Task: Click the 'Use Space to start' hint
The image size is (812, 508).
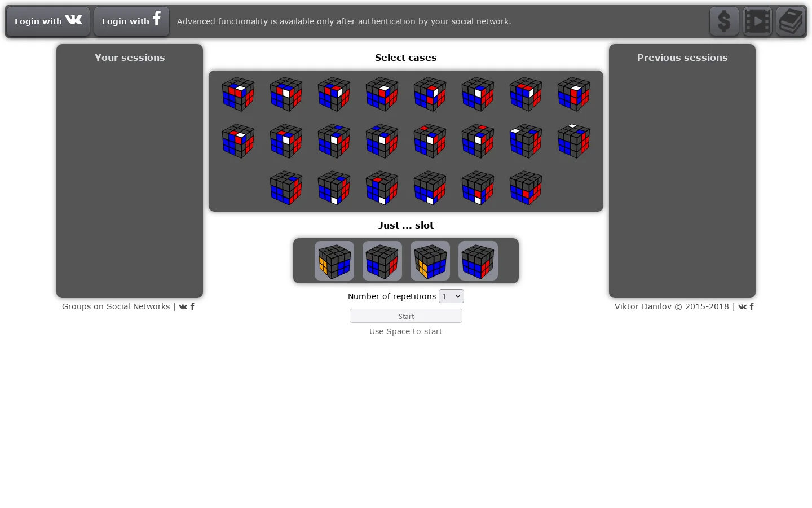Action: pyautogui.click(x=406, y=331)
